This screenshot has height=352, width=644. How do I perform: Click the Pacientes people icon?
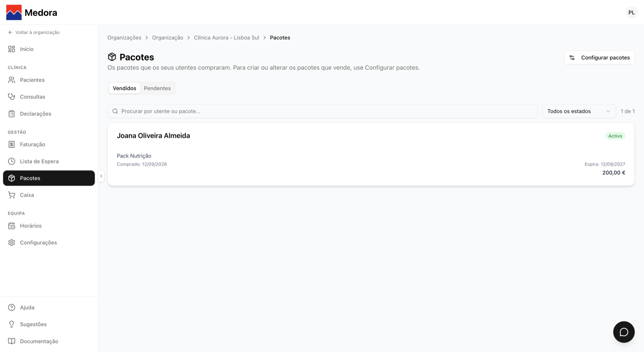pyautogui.click(x=12, y=80)
